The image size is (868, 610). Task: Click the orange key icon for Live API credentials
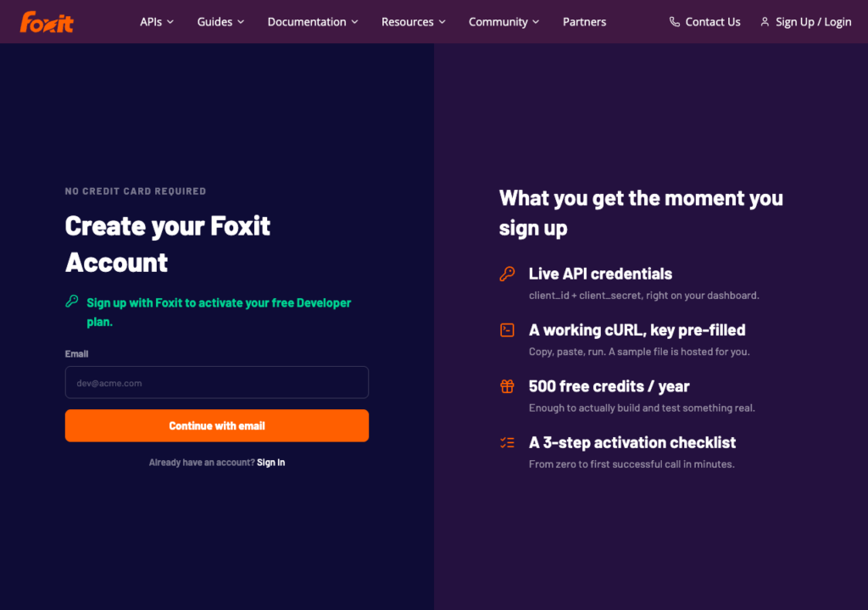coord(507,274)
